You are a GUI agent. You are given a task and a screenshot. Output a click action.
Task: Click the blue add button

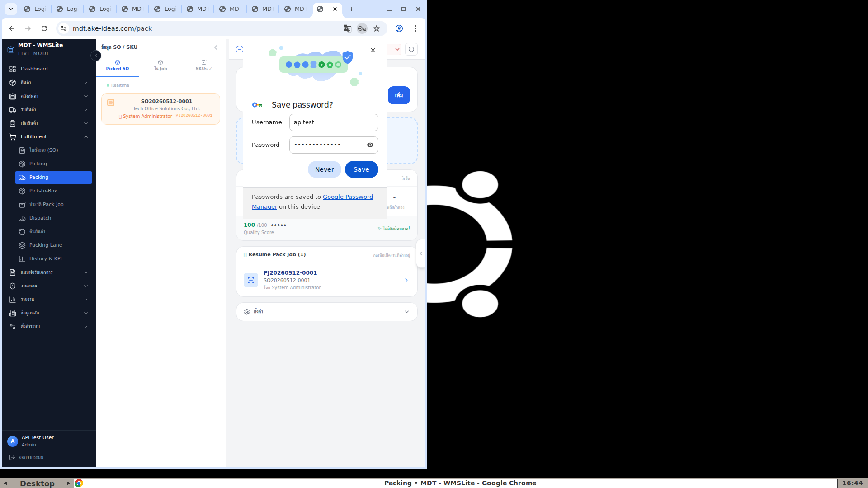[x=399, y=95]
